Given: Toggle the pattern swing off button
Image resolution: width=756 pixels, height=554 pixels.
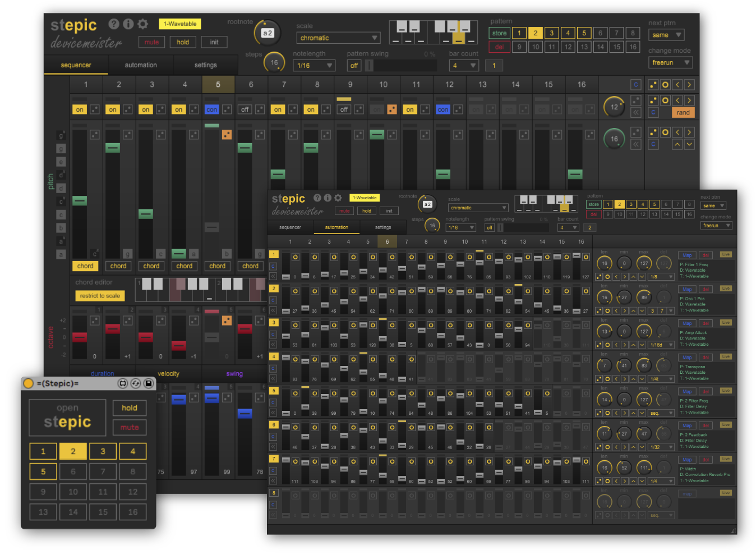Looking at the screenshot, I should pos(354,66).
